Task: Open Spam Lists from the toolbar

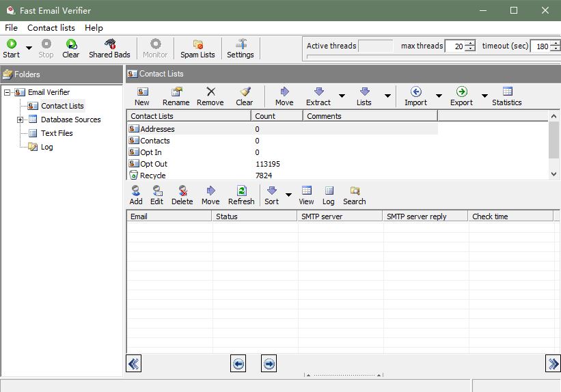Action: coord(197,48)
